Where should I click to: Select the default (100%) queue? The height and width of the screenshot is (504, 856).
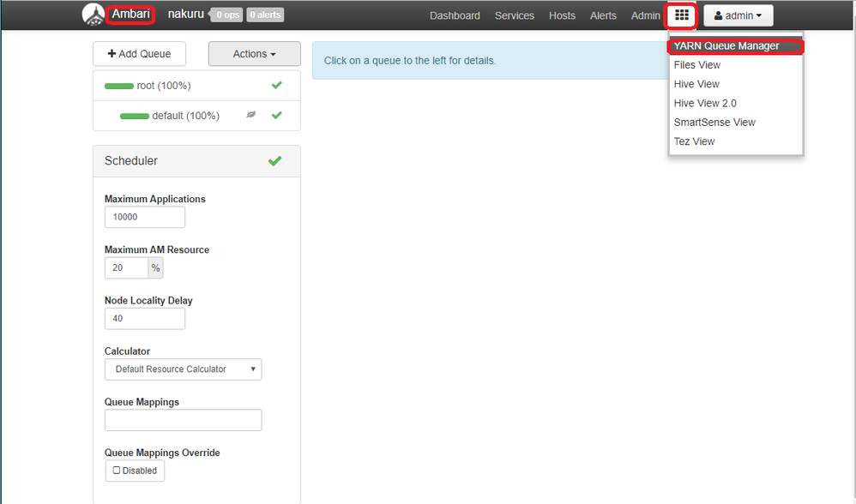[196, 116]
